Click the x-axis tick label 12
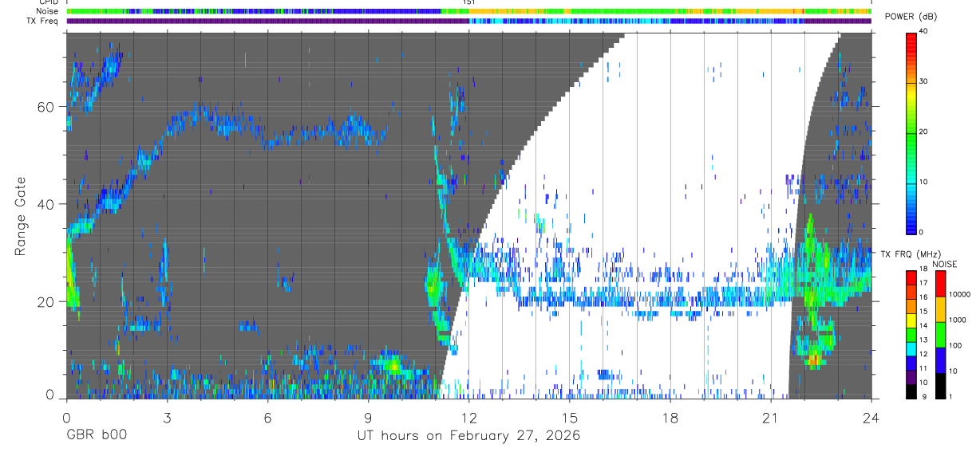This screenshot has height=452, width=980. point(468,417)
